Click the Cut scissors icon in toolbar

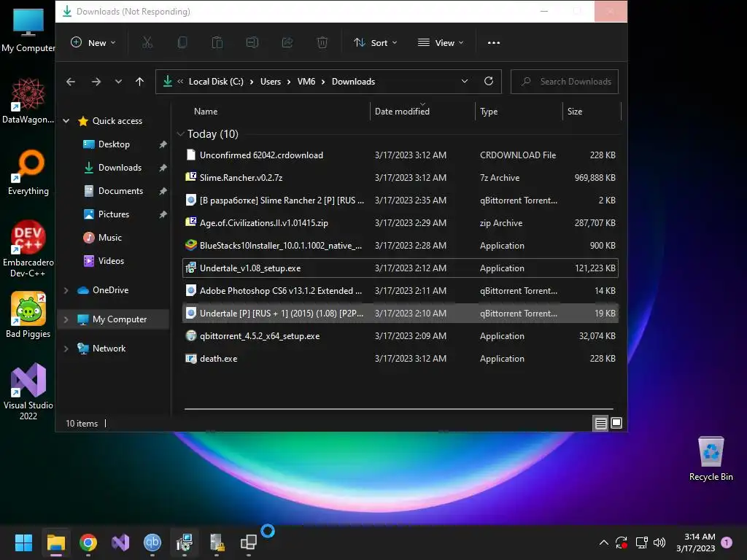[147, 43]
